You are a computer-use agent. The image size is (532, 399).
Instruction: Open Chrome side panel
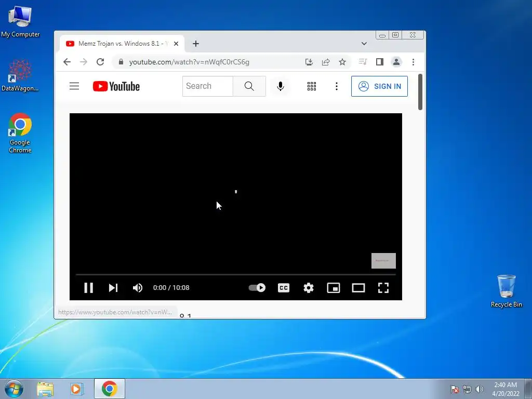coord(380,62)
